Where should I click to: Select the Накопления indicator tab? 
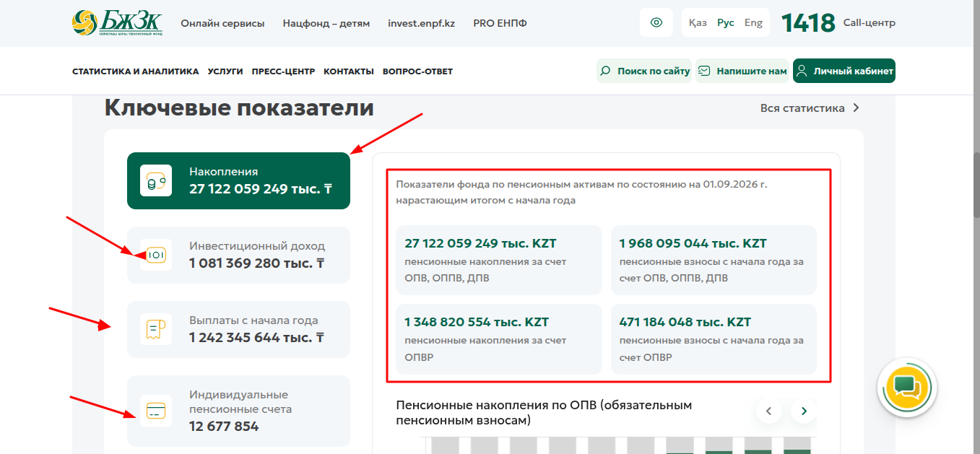pyautogui.click(x=238, y=180)
